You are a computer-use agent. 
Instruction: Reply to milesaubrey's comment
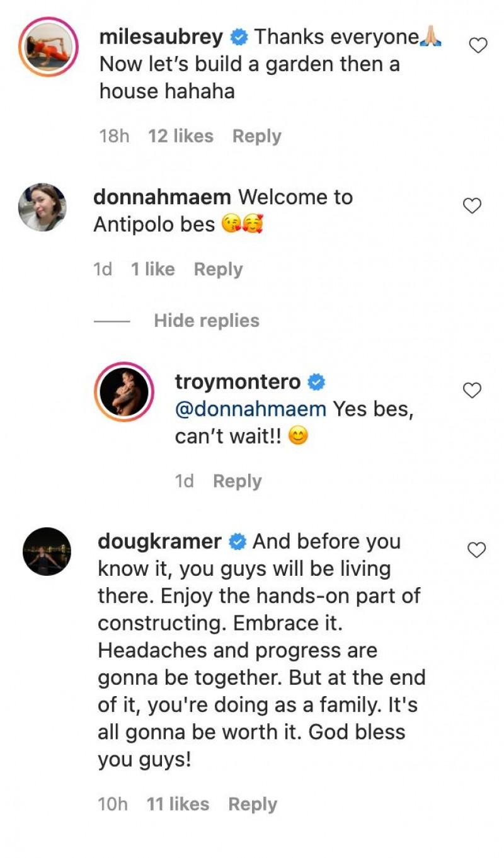pyautogui.click(x=257, y=136)
